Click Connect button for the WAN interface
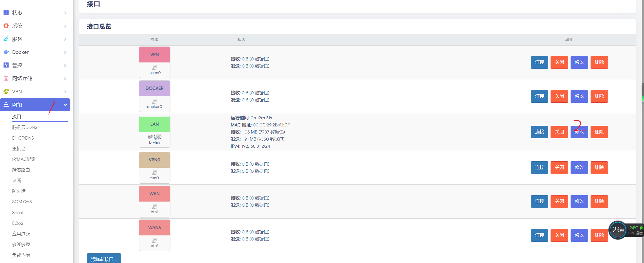The image size is (644, 263). tap(539, 201)
